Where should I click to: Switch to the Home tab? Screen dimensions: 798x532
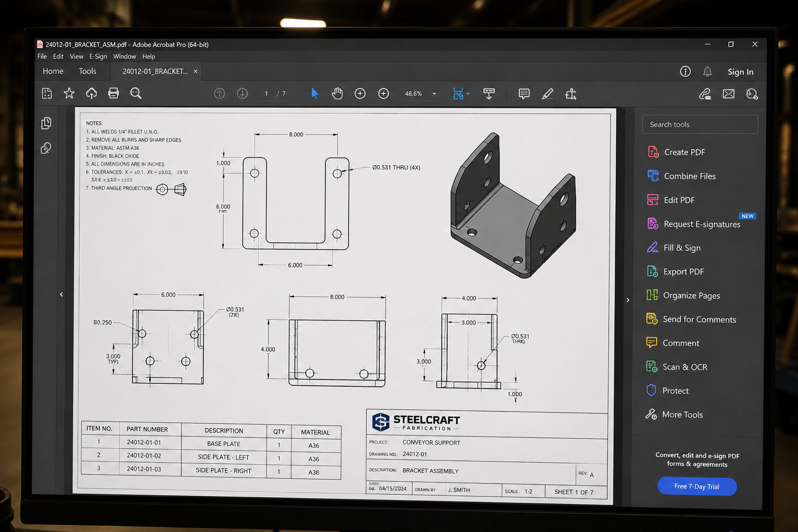coord(53,71)
